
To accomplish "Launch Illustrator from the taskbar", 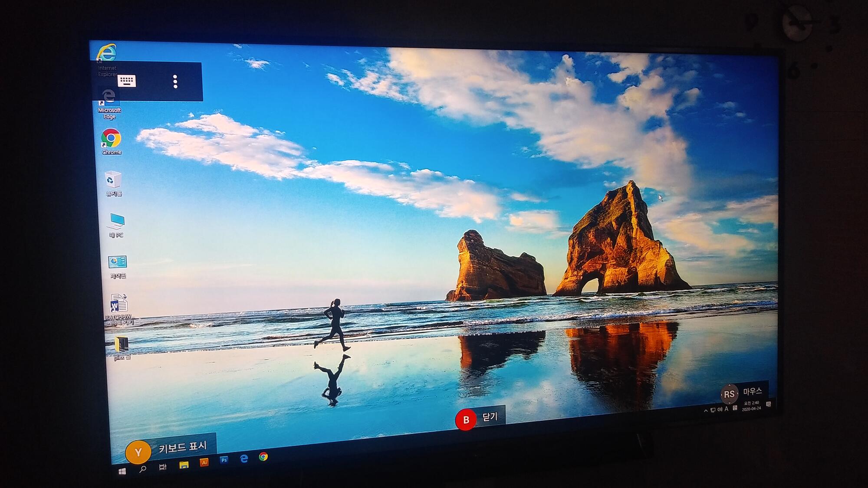I will click(x=204, y=462).
